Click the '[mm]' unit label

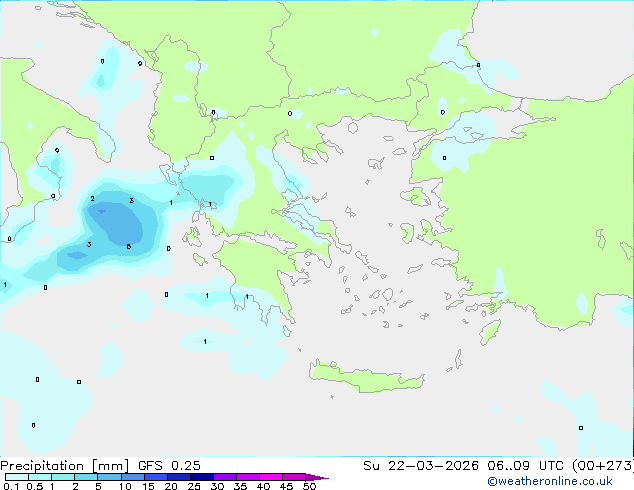pos(110,466)
